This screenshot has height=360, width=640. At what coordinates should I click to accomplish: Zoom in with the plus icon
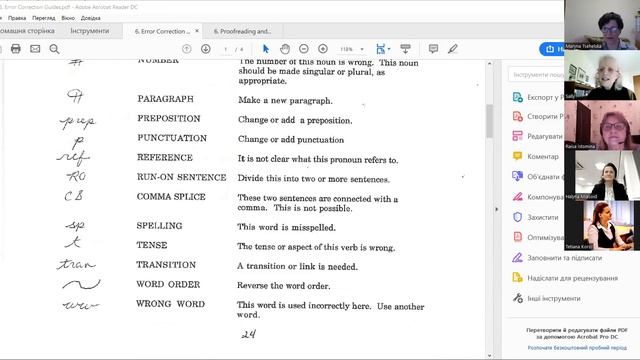(323, 49)
